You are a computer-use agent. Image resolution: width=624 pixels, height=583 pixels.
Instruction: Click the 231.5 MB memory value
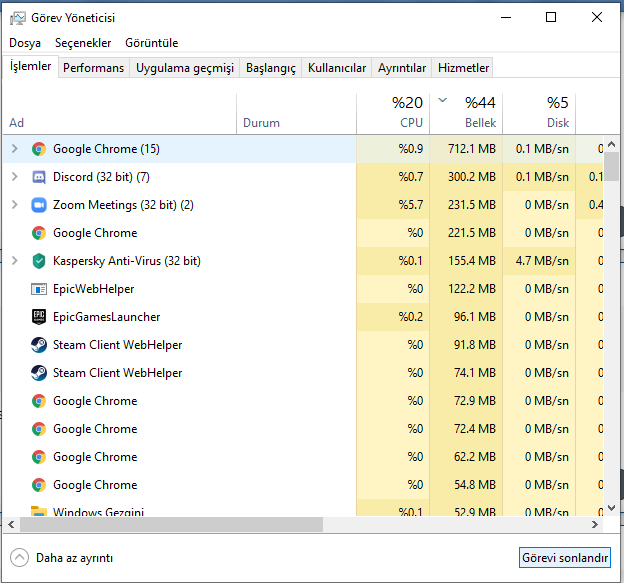(472, 205)
